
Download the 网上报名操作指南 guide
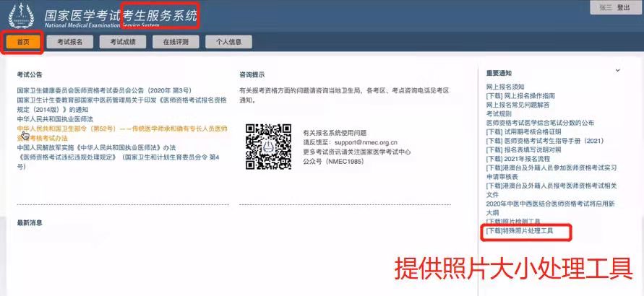[x=520, y=95]
